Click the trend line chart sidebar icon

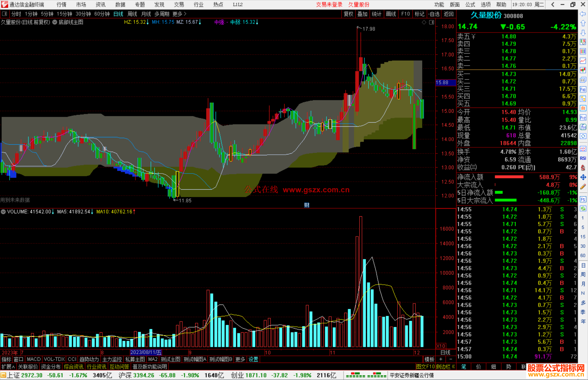tap(583, 61)
